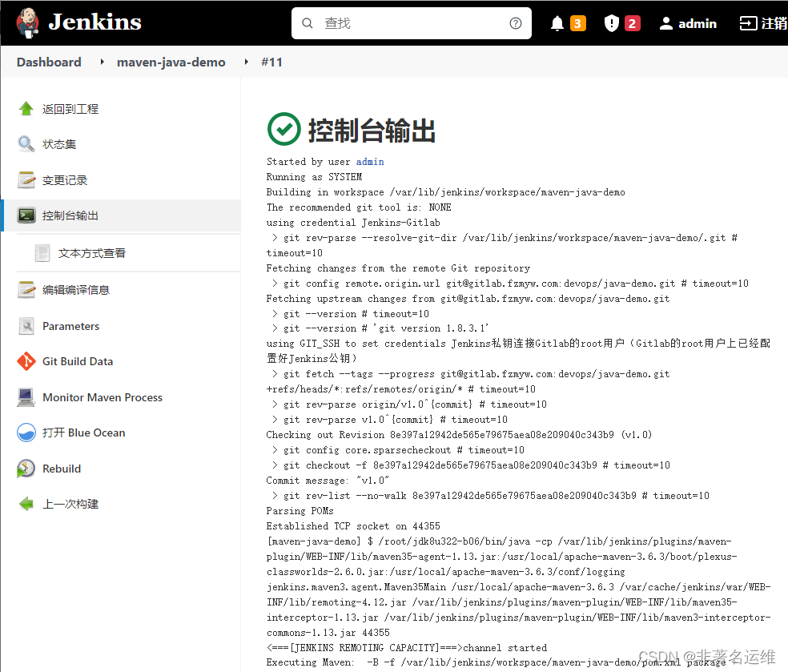Open Git Build Data item
The height and width of the screenshot is (672, 788).
[78, 361]
